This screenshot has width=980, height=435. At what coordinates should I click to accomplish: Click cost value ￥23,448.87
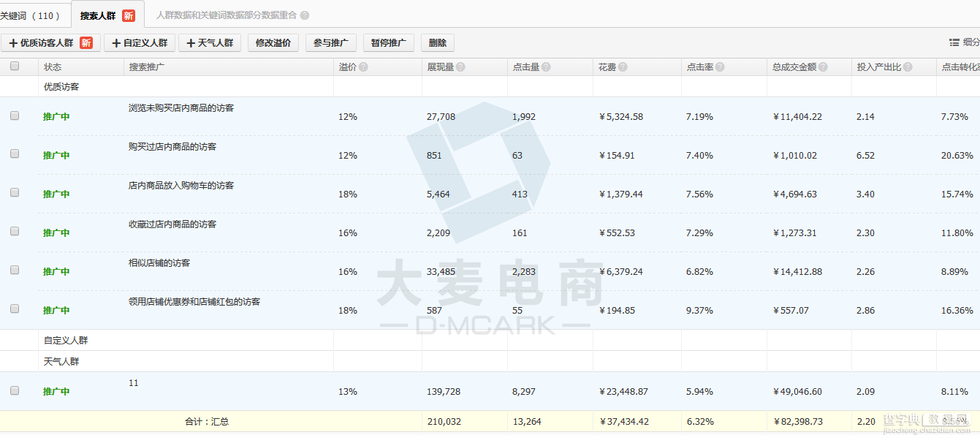(623, 392)
